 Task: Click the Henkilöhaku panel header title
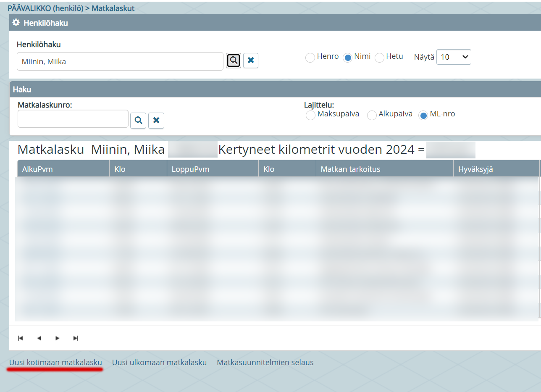click(x=46, y=23)
